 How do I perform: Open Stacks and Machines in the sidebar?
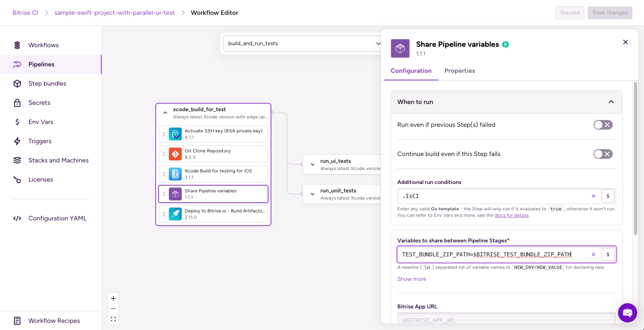pos(51,160)
